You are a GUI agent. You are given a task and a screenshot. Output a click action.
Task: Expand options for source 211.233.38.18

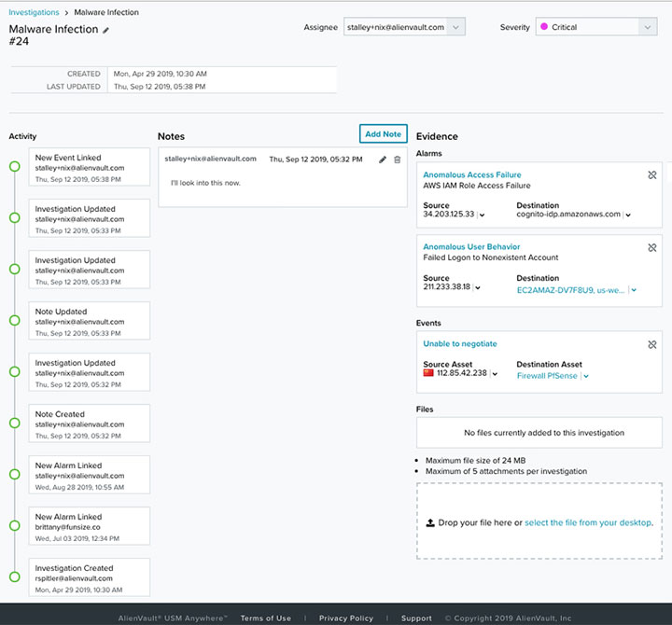point(478,287)
